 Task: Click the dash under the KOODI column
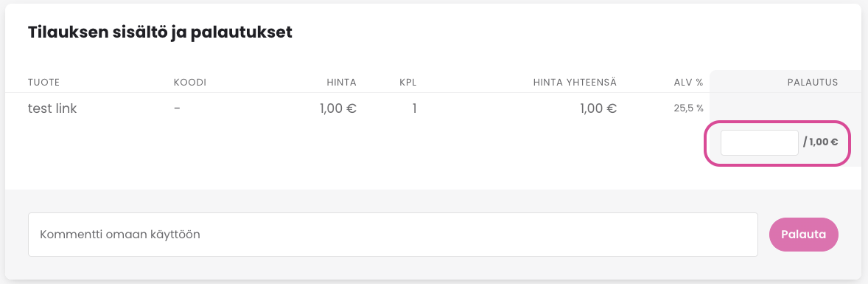tap(177, 108)
